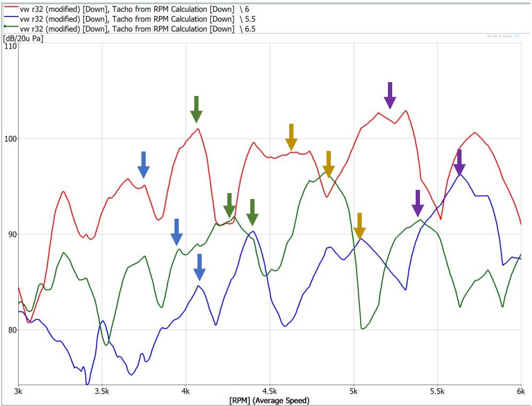Click the 90 tick on the Y axis
Image resolution: width=532 pixels, height=406 pixels.
point(12,234)
